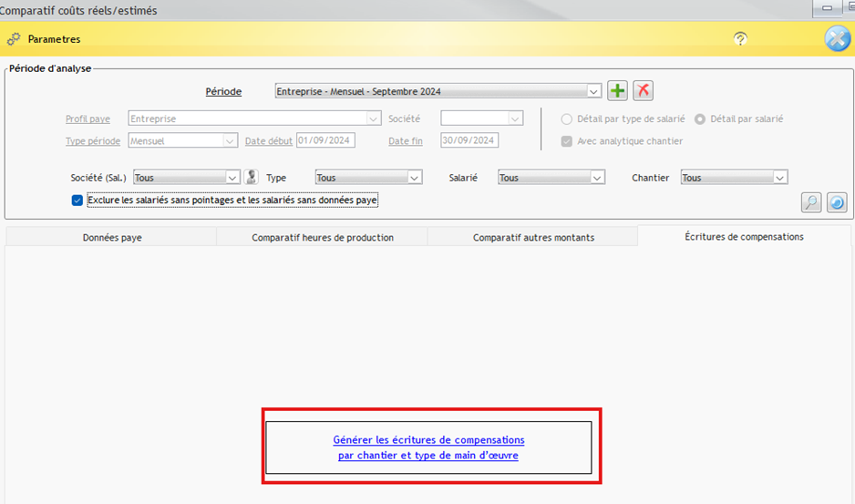
Task: Select Détail par type de salarié radio
Action: click(567, 118)
